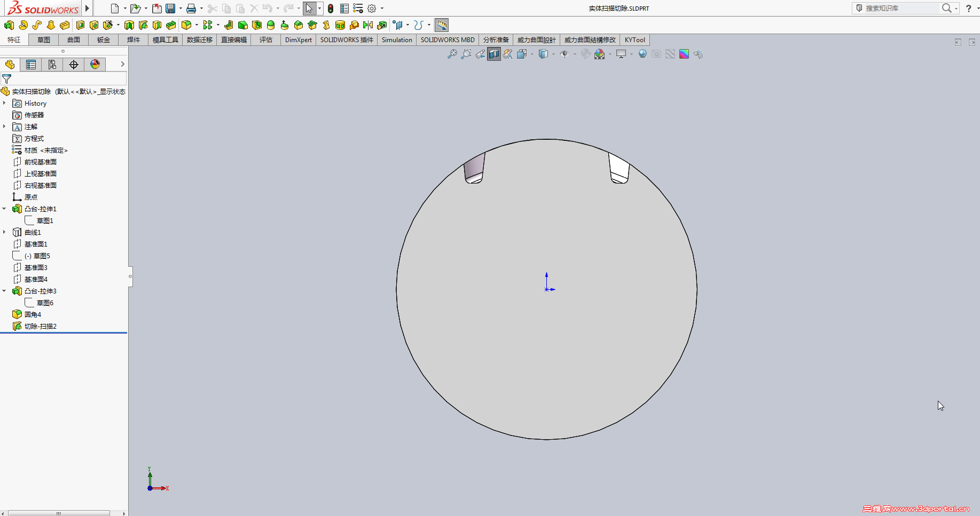The width and height of the screenshot is (980, 516).
Task: Click the filter funnel icon in feature tree
Action: click(x=7, y=79)
